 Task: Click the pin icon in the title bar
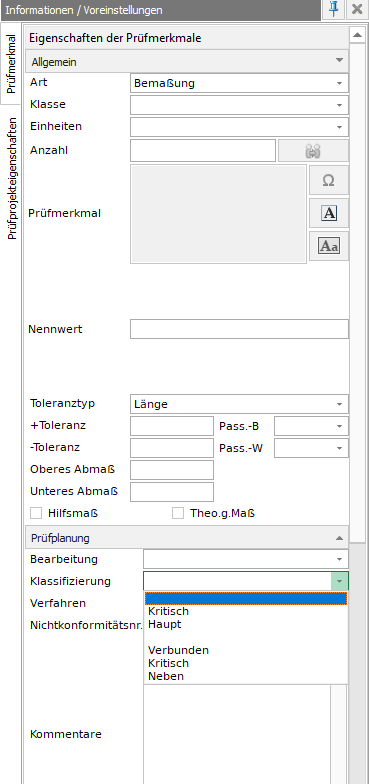[334, 10]
